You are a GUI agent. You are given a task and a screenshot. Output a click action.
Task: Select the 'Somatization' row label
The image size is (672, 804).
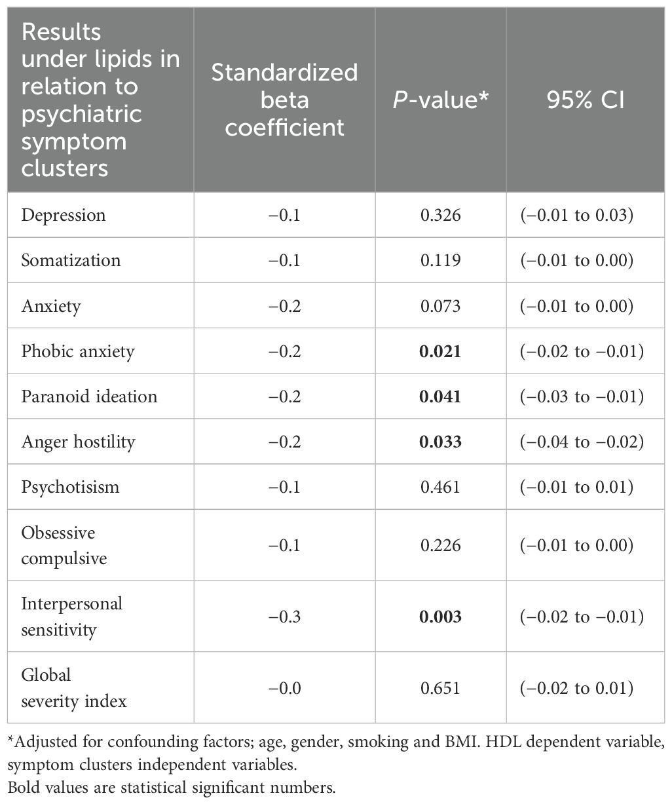coord(71,260)
